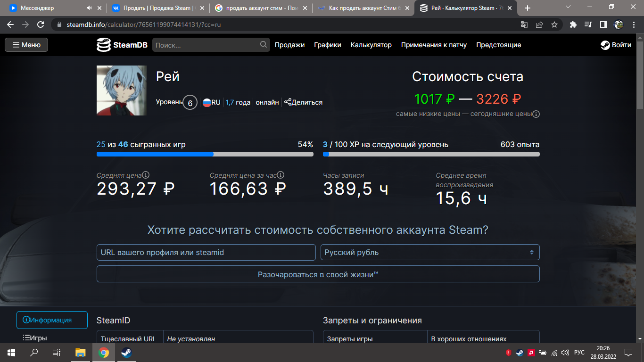Open the Графики menu item
The width and height of the screenshot is (644, 362).
pyautogui.click(x=328, y=45)
